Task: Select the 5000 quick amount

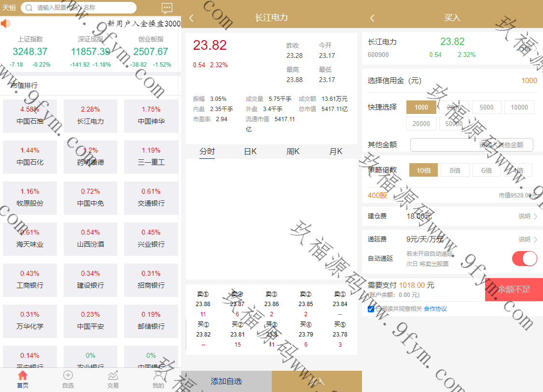Action: (487, 107)
